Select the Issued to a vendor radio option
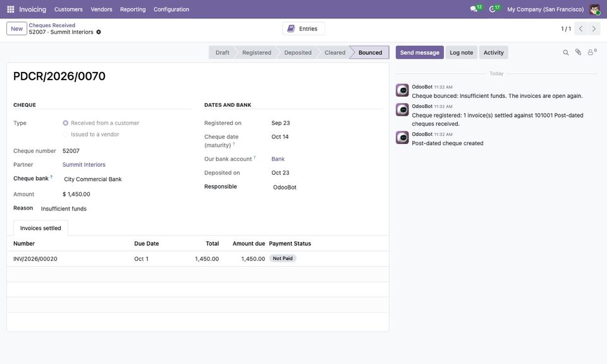Viewport: 607px width, 364px height. (x=65, y=134)
